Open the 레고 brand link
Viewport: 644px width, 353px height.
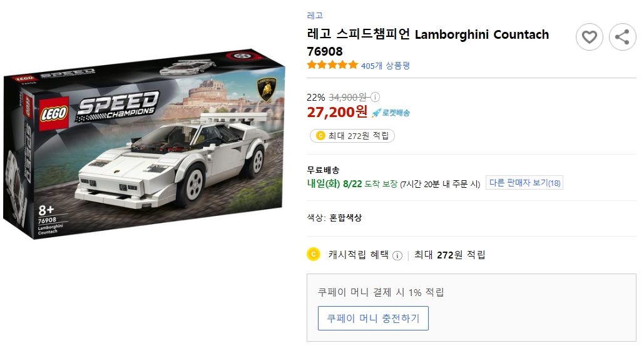[x=315, y=16]
